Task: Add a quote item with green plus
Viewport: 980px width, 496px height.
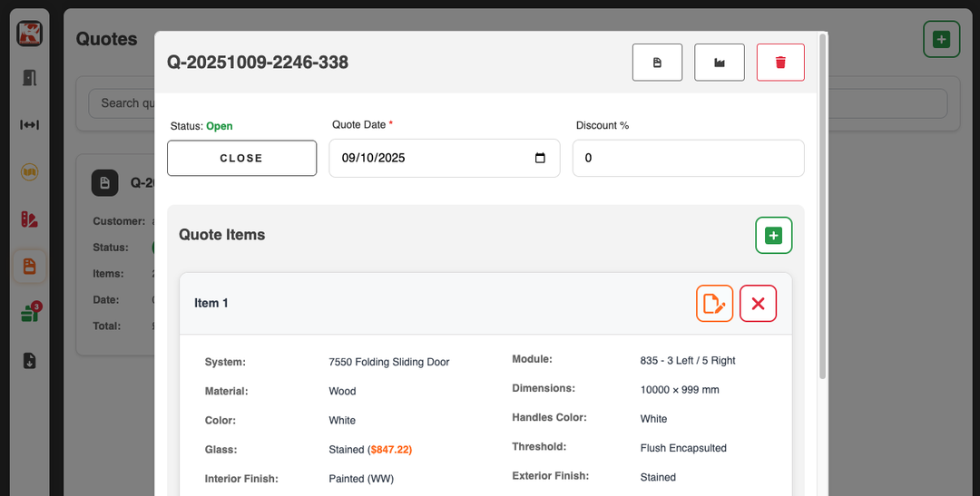Action: 774,236
